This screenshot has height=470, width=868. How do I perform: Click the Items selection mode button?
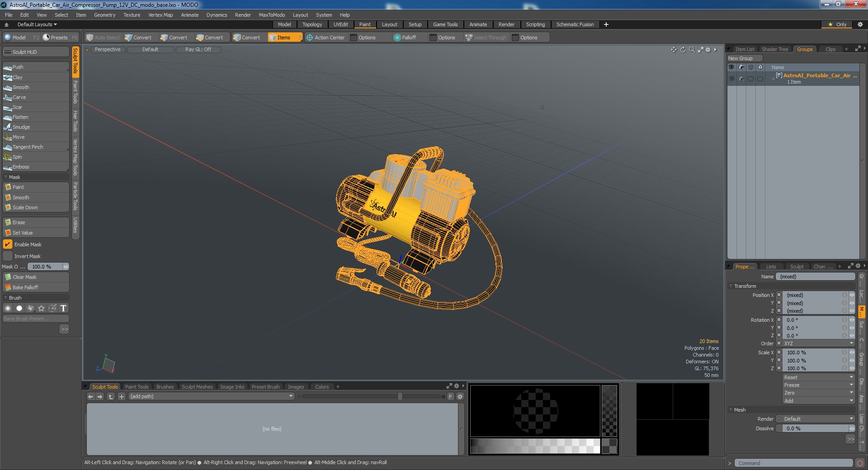(284, 38)
